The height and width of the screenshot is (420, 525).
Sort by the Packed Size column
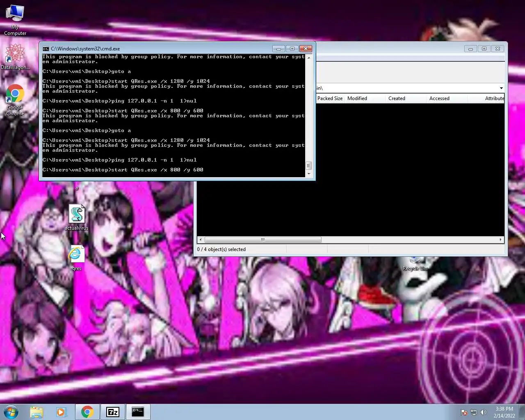[x=330, y=98]
